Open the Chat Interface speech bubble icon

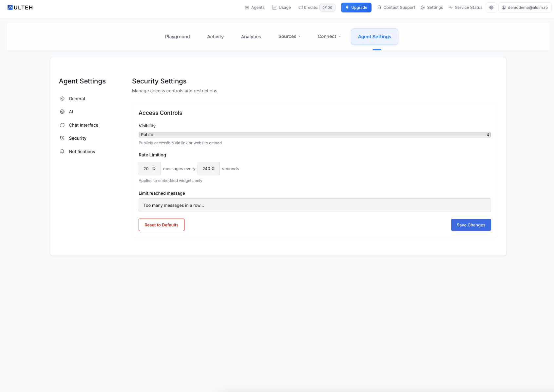click(x=62, y=125)
